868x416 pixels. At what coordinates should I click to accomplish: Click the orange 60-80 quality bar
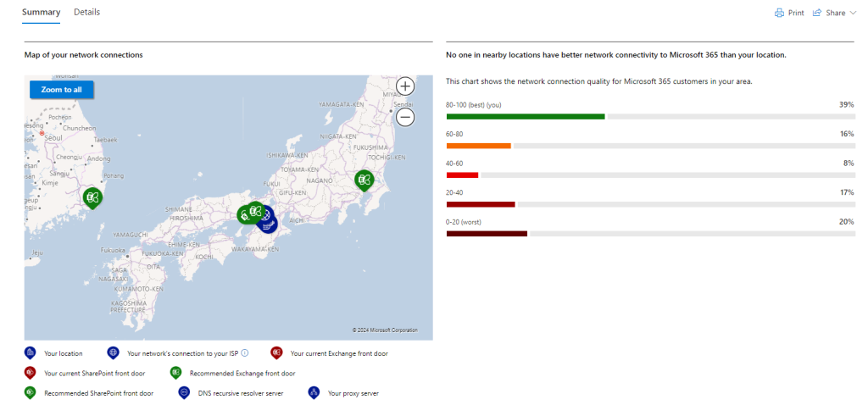click(479, 146)
